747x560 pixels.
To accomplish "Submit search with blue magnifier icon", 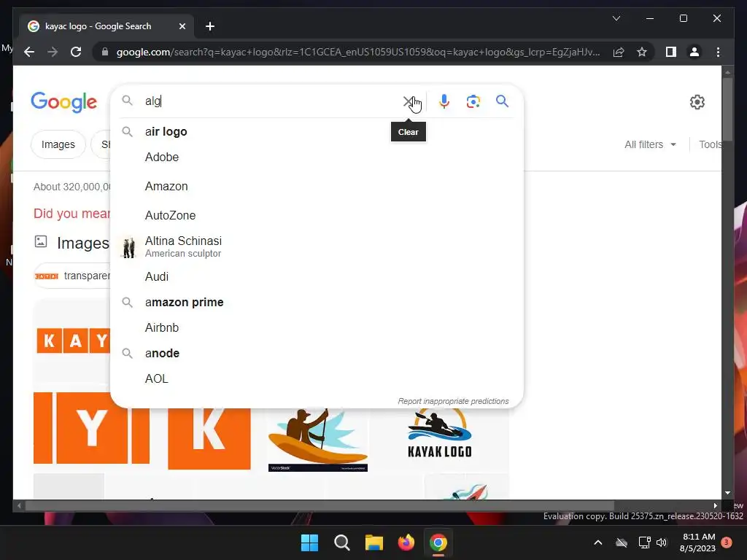I will tap(502, 101).
